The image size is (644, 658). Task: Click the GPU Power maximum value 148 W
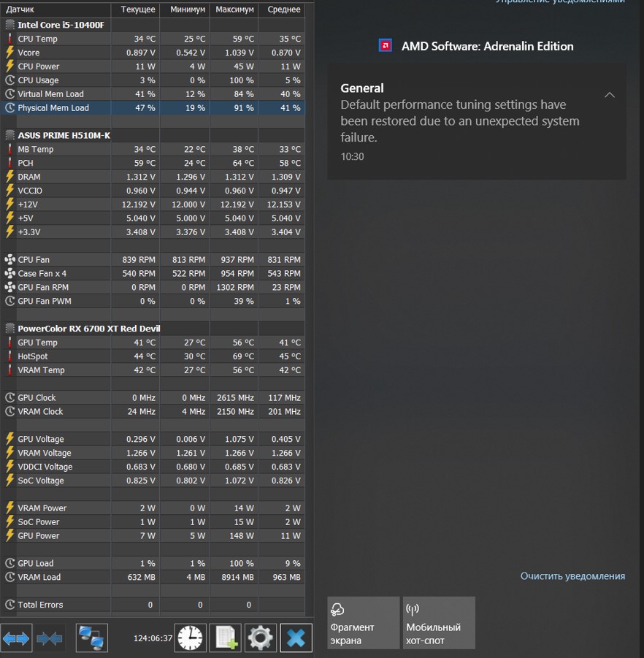(241, 535)
